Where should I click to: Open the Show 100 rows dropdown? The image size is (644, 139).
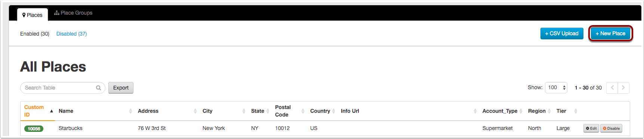[556, 88]
